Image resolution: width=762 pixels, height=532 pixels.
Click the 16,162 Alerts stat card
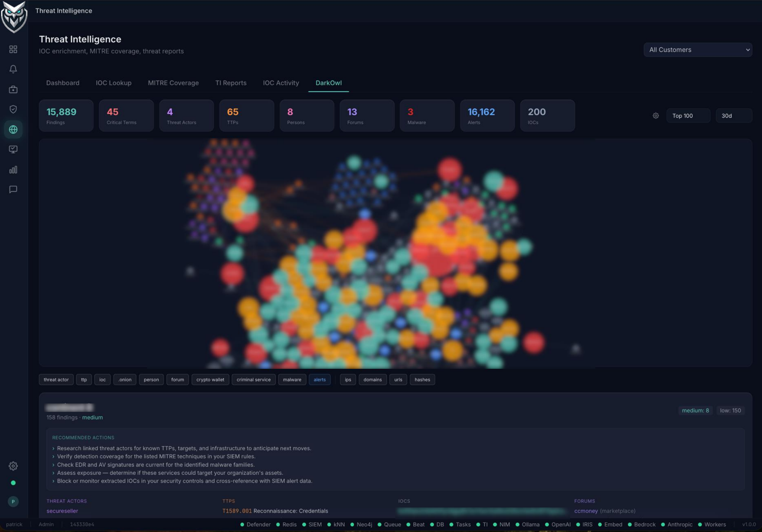pyautogui.click(x=487, y=115)
